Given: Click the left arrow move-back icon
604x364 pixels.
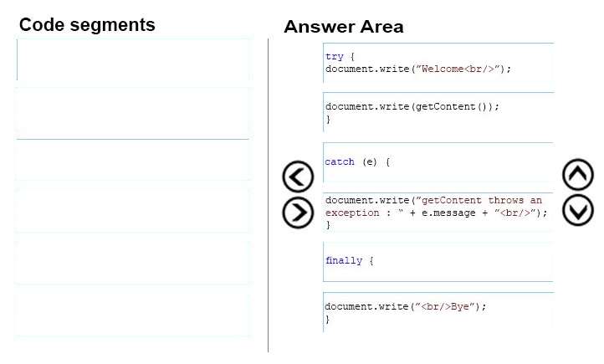Looking at the screenshot, I should [x=298, y=177].
